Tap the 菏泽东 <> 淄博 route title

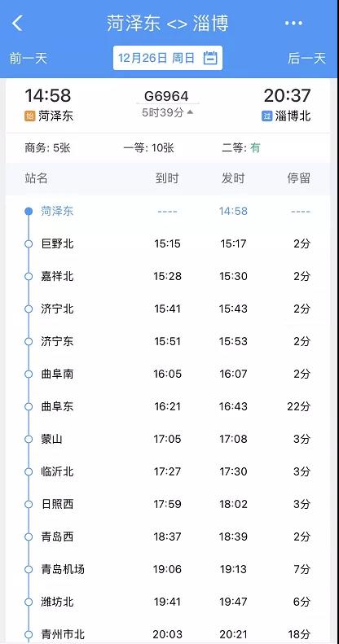tap(168, 24)
